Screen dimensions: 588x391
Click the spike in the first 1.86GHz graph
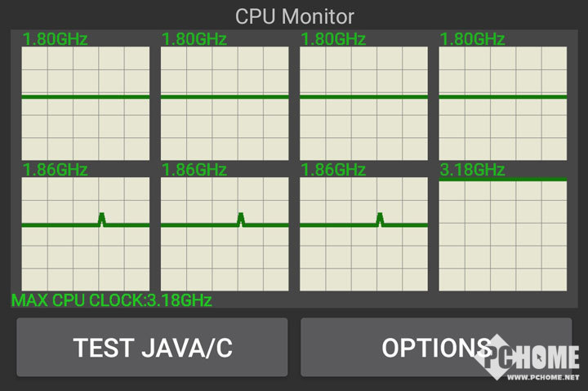[x=101, y=220]
